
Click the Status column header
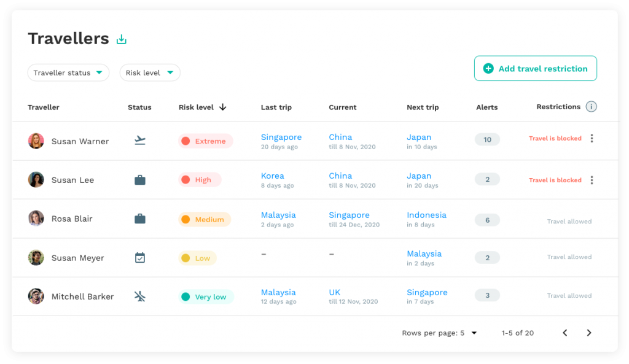click(x=139, y=107)
